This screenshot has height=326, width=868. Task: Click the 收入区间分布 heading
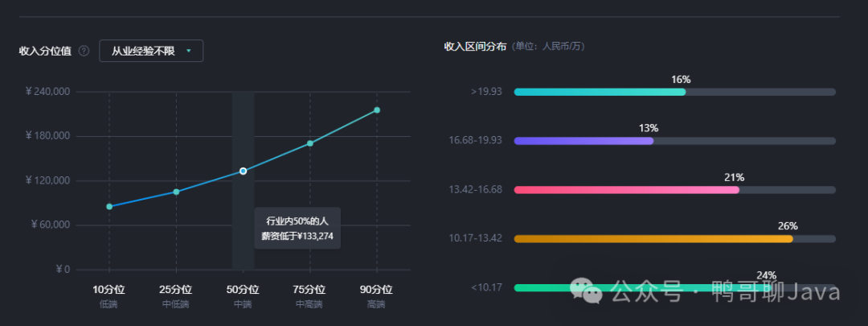point(475,47)
